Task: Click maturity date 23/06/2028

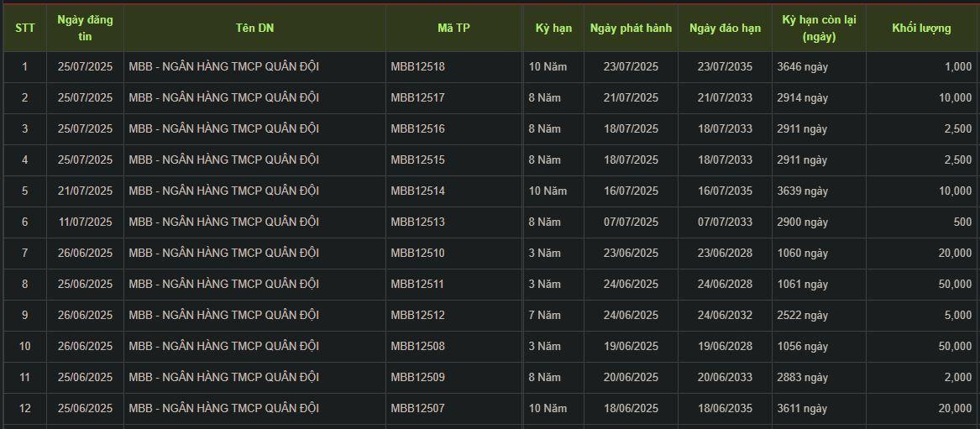Action: pyautogui.click(x=725, y=253)
